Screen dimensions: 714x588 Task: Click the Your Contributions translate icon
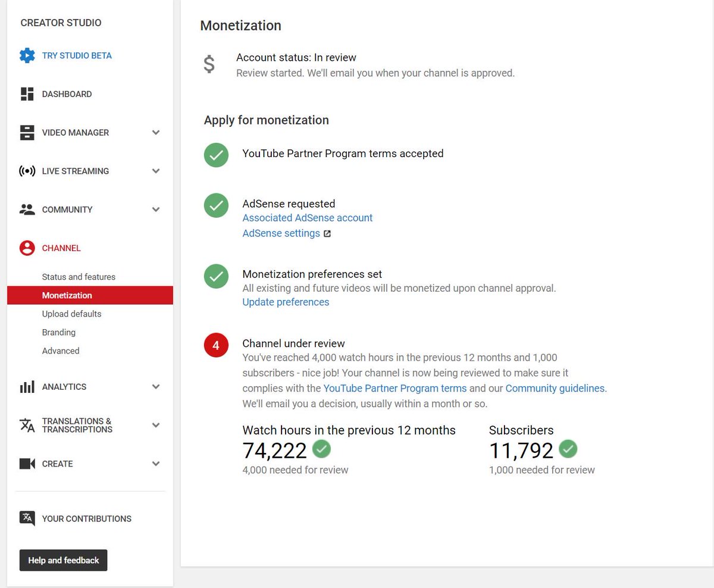[27, 518]
